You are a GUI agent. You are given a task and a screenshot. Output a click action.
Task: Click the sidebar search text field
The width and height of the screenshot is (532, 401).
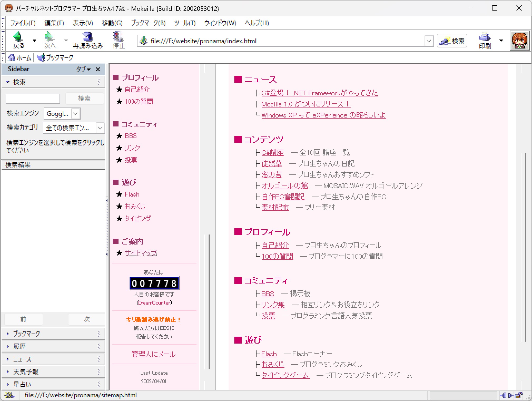click(33, 99)
